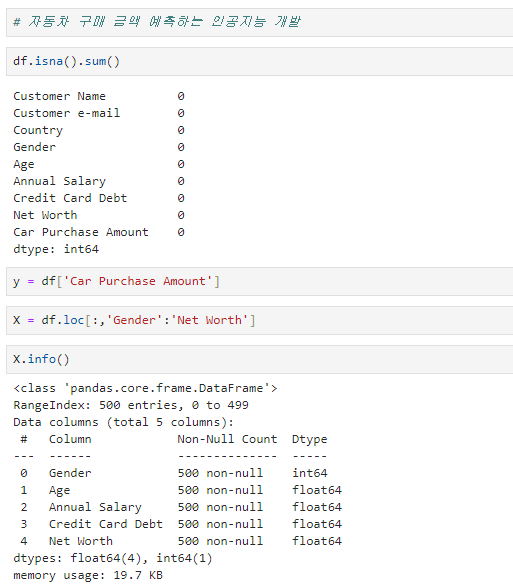Click 'Data columns (total 5 columns)' line
The height and width of the screenshot is (588, 513).
(123, 422)
